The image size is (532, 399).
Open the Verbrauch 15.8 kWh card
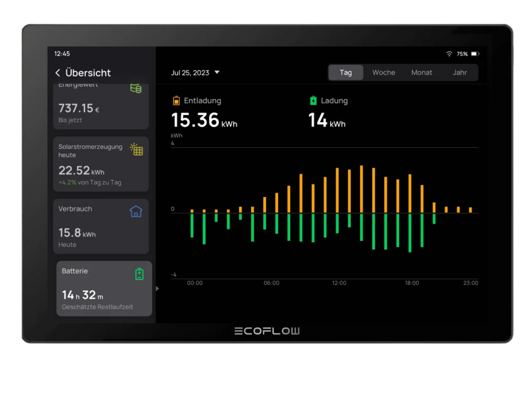click(x=101, y=226)
